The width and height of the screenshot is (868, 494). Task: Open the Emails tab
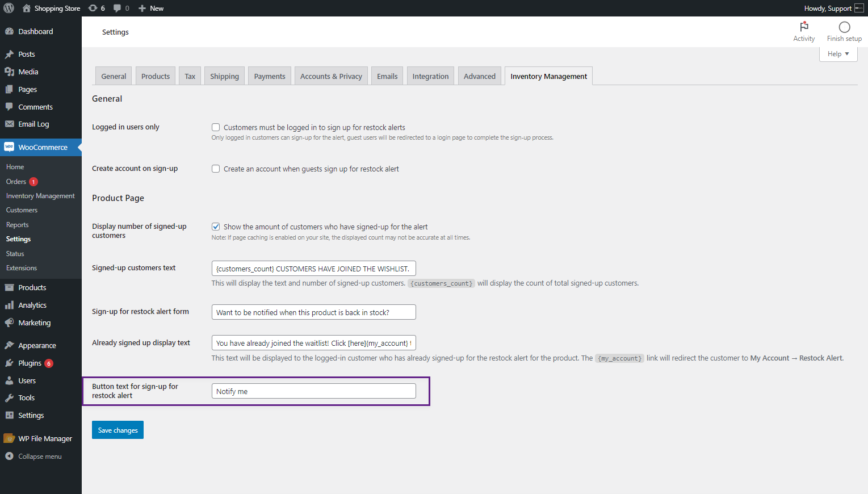click(x=387, y=76)
